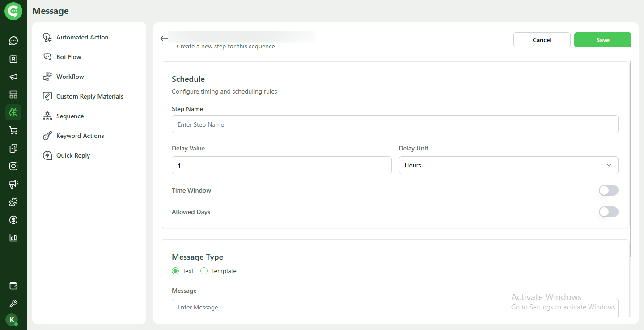Open the analytics bar chart icon
Viewport: 644px width, 330px height.
click(x=13, y=238)
